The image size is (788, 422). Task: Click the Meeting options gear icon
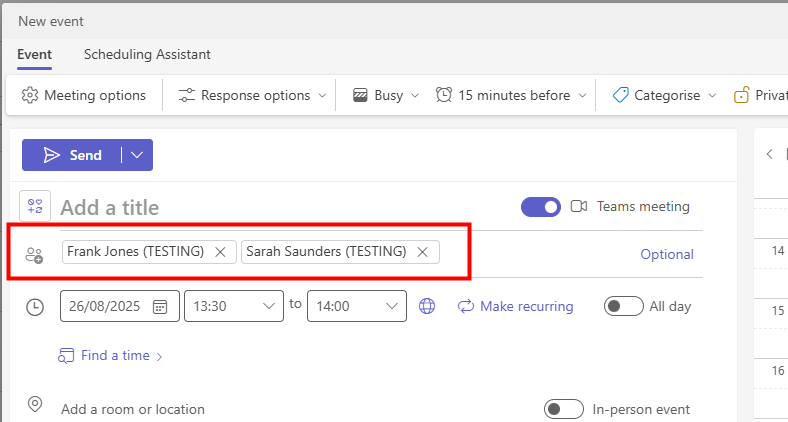click(x=30, y=96)
